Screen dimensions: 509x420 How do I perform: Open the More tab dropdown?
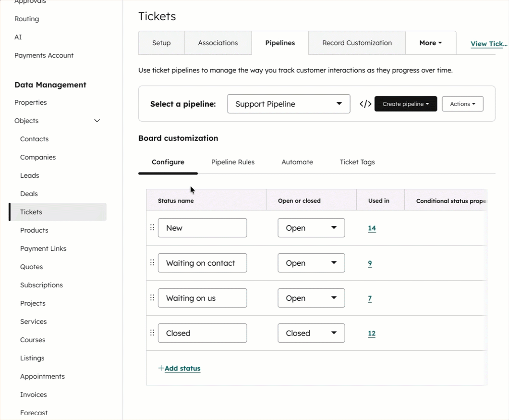tap(430, 42)
